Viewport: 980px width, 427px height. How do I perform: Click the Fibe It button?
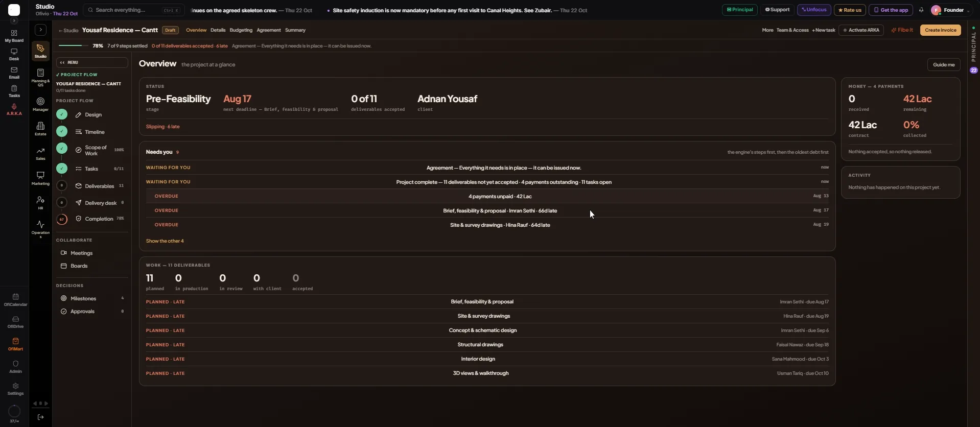902,30
